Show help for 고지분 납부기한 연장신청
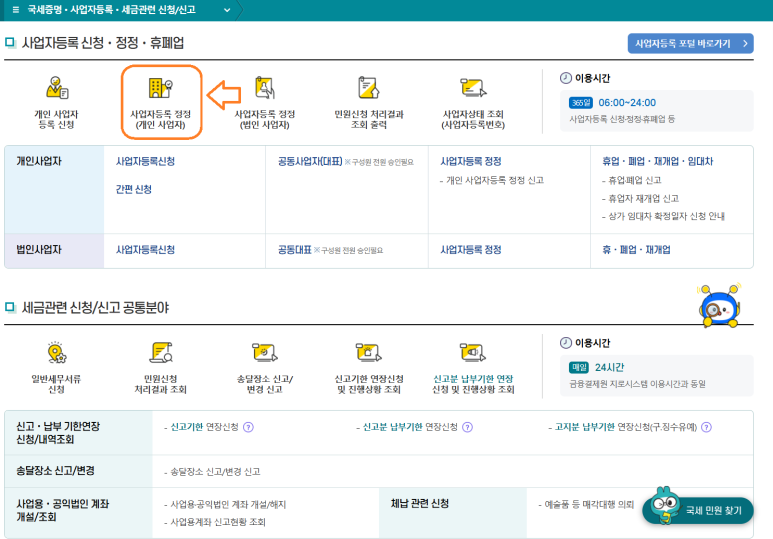773x539 pixels. click(x=706, y=427)
